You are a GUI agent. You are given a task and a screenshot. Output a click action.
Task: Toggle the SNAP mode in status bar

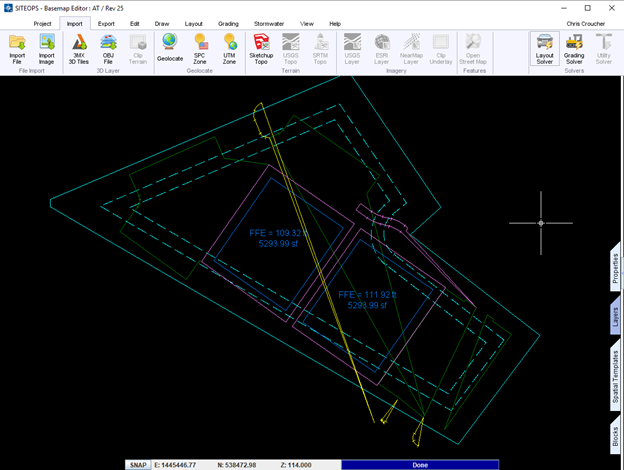pos(138,464)
